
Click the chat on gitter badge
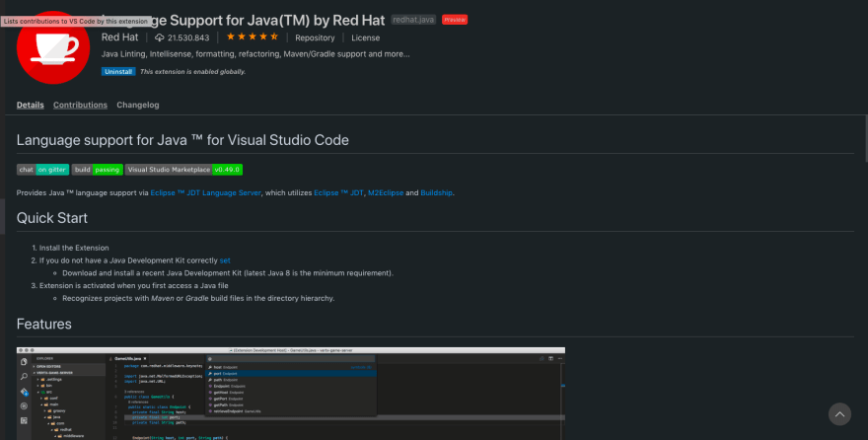pos(42,170)
